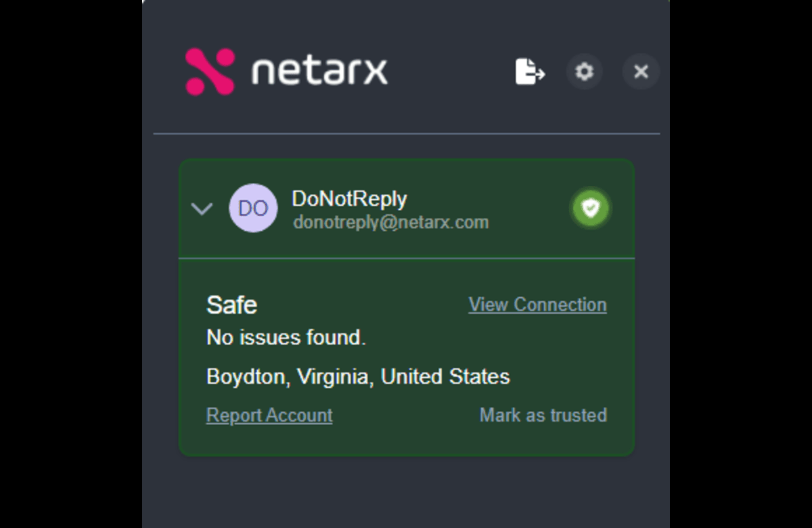Screen dimensions: 812x528
Task: Click the green shield verified badge
Action: point(591,208)
